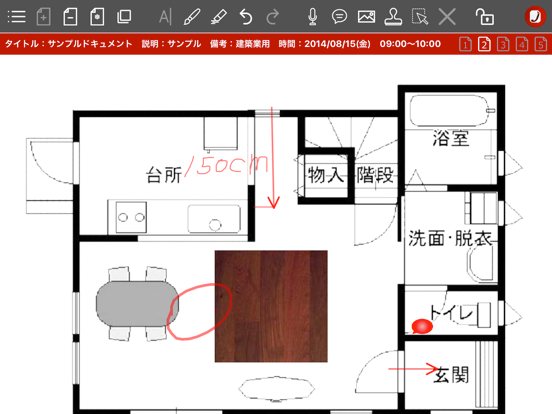
Task: Tap the 150cm handwritten annotation
Action: (226, 165)
